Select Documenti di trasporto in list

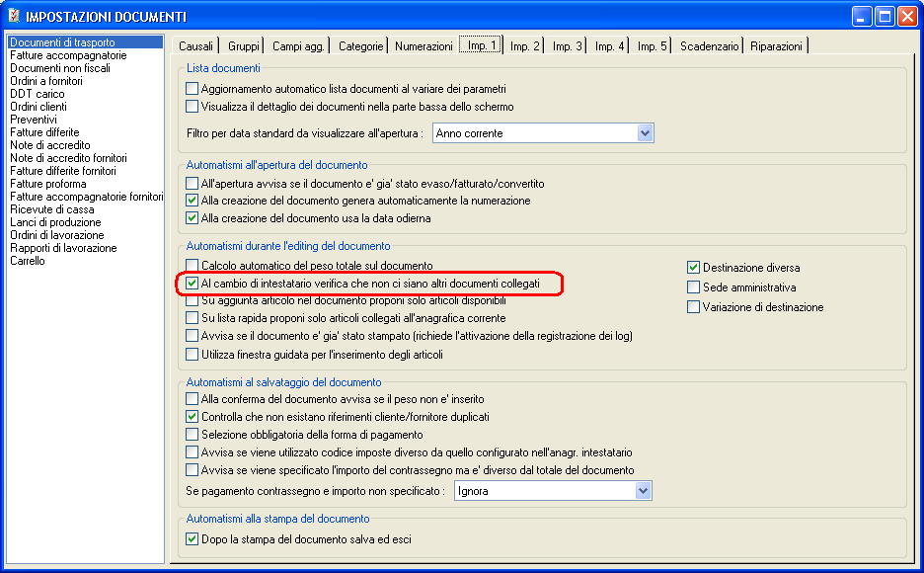(86, 42)
